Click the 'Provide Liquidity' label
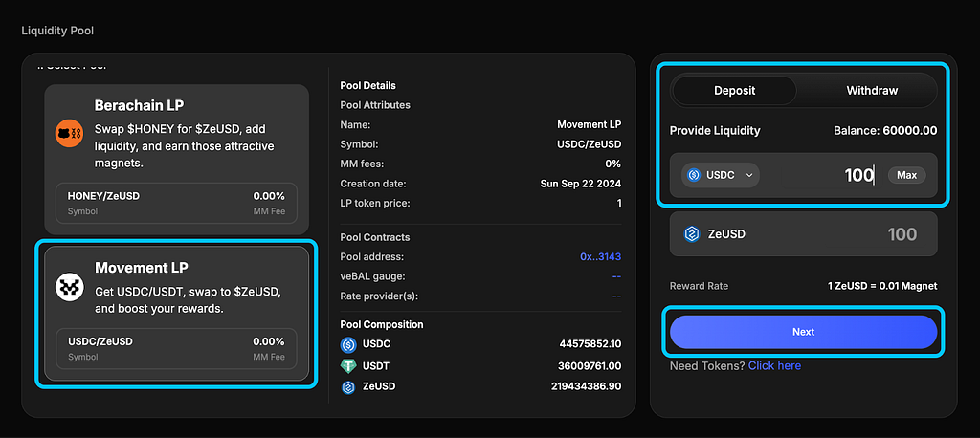 pos(715,131)
